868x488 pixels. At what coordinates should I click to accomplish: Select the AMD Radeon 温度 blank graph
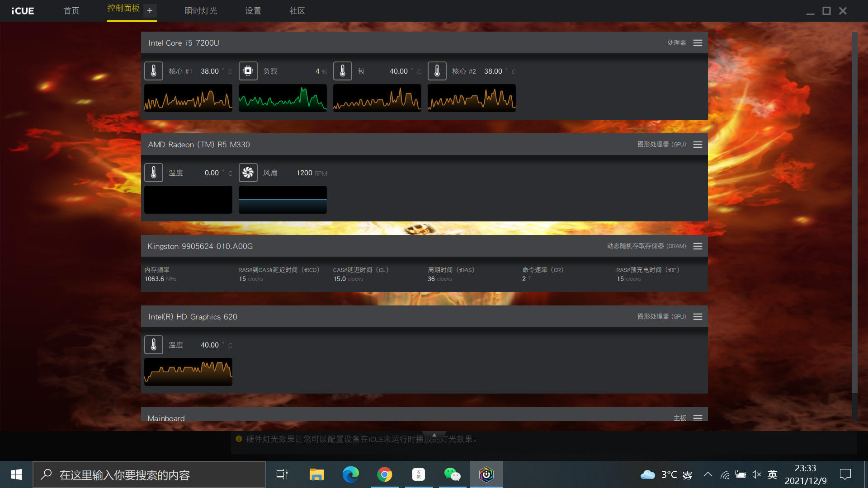(x=188, y=200)
